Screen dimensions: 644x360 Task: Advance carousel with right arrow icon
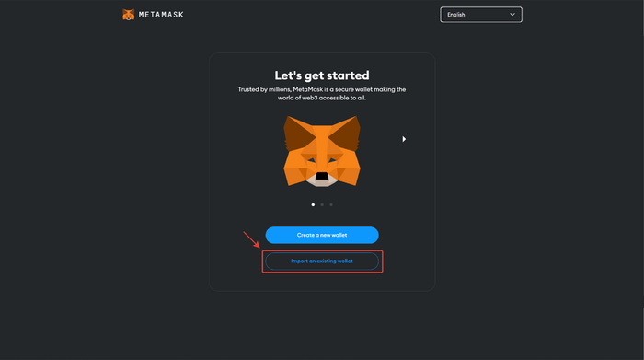(x=404, y=139)
